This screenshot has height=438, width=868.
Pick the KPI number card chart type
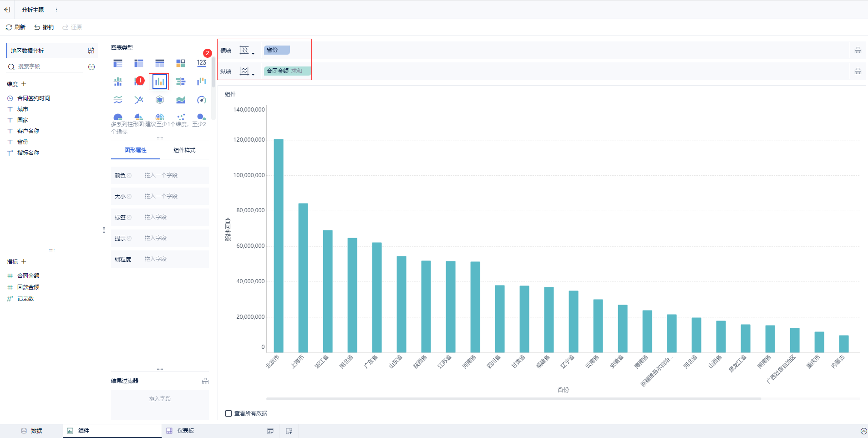[201, 63]
